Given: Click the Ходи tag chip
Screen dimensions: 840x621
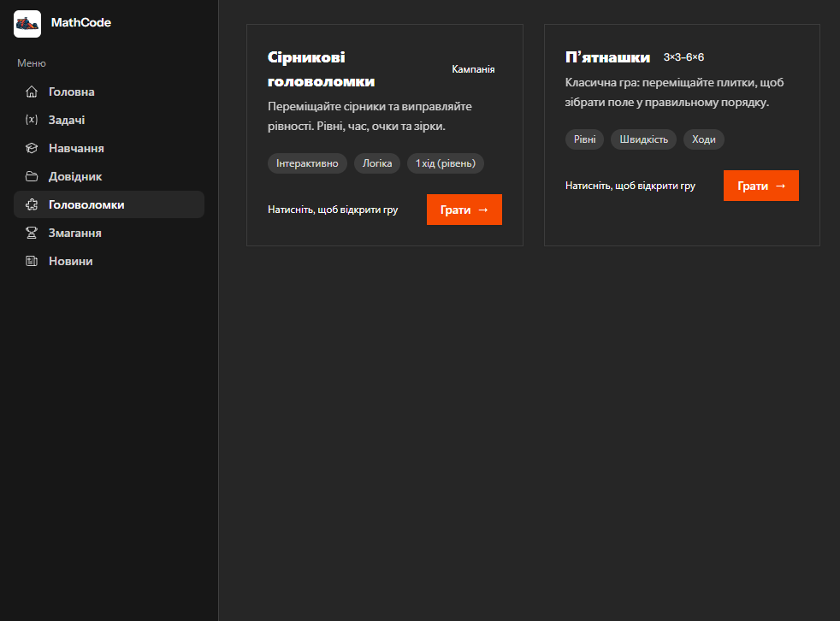Looking at the screenshot, I should coord(704,139).
